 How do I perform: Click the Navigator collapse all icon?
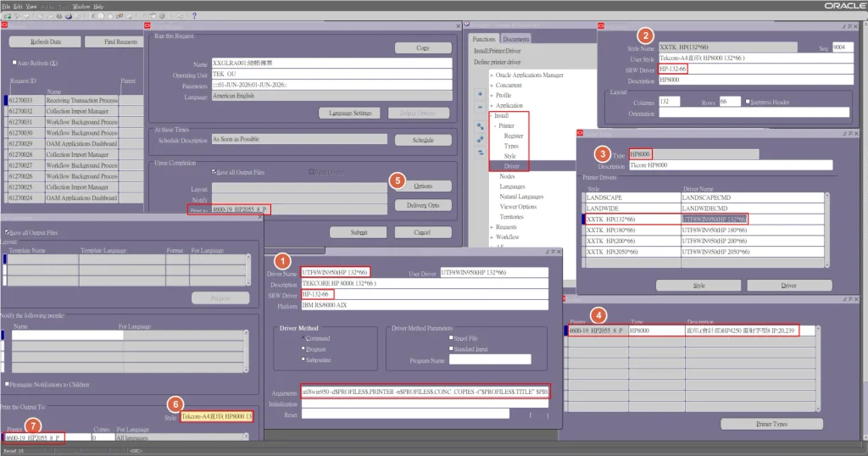480,152
